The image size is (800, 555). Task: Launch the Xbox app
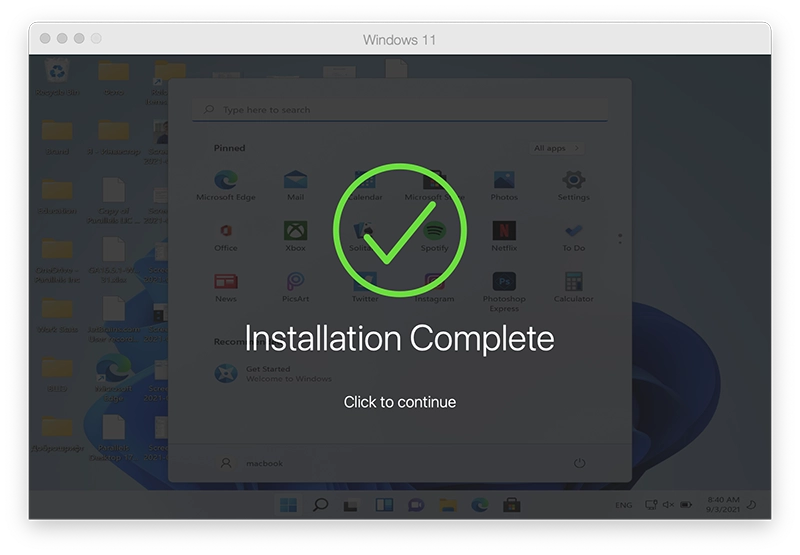[x=295, y=236]
